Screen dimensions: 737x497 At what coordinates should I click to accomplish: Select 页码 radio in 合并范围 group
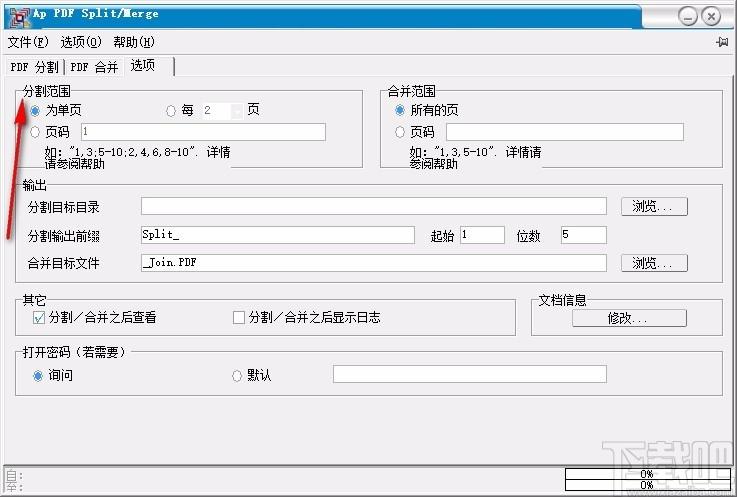tap(400, 132)
